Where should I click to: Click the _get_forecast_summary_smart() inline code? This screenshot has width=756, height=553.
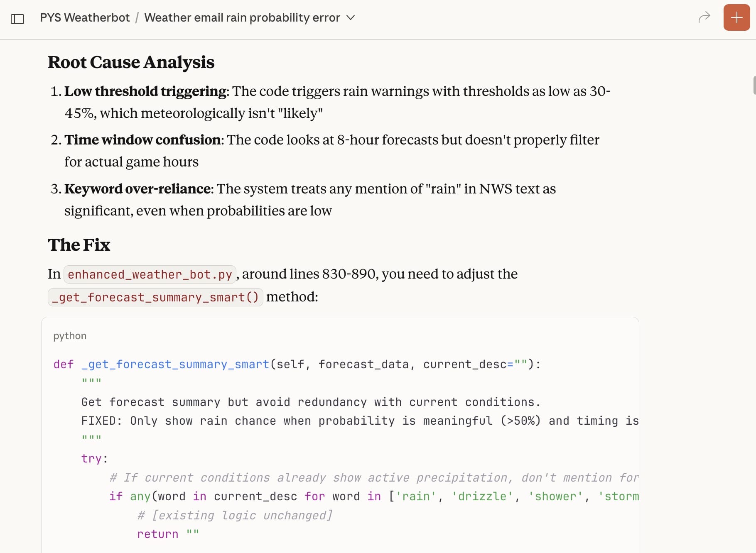(x=155, y=297)
